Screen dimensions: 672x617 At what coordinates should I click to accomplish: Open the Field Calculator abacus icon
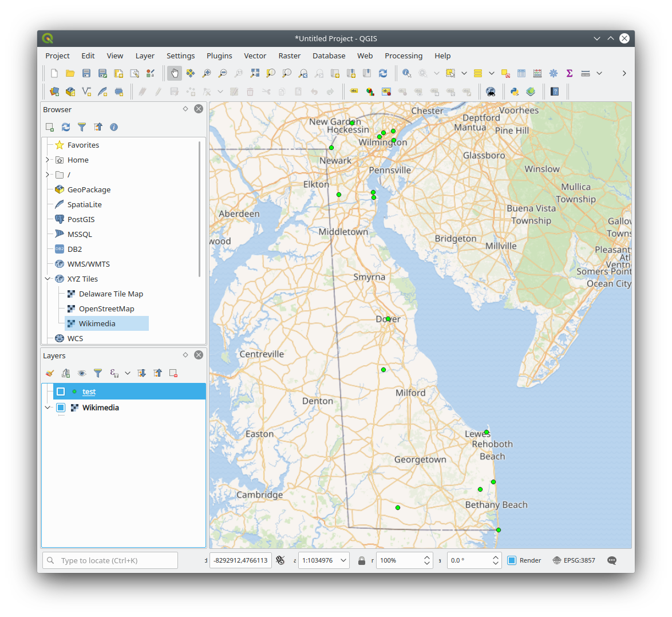537,73
